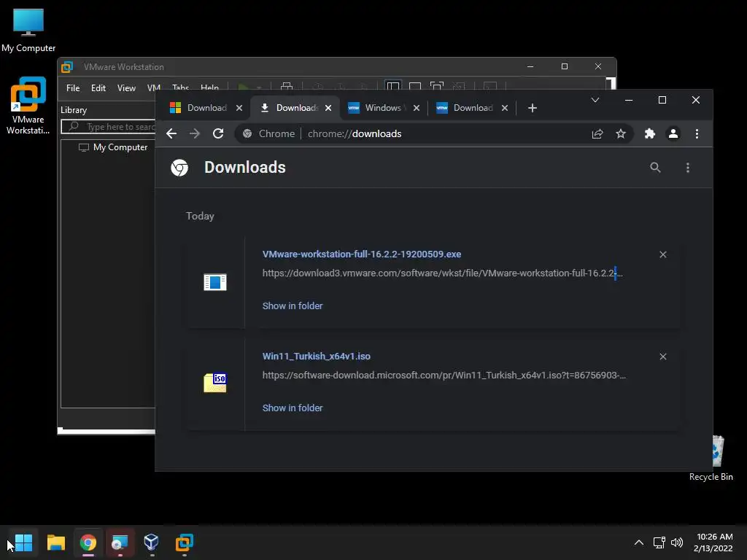Open Chrome main three-dot menu
This screenshot has height=560, width=747.
point(697,134)
